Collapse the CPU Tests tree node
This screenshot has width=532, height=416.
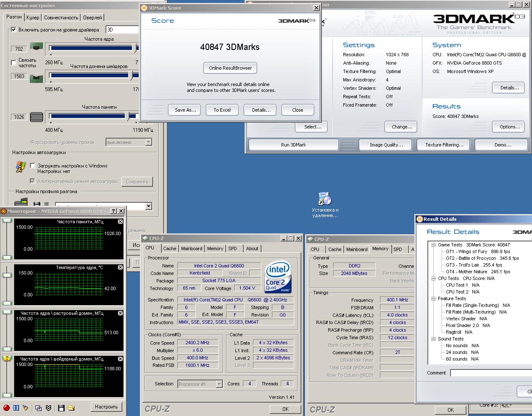pos(433,278)
